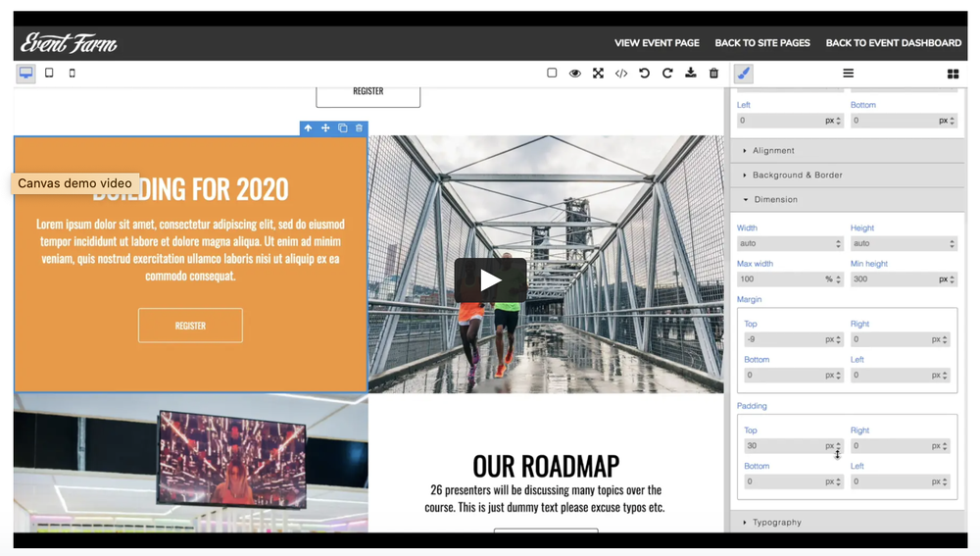Enter fullscreen editor mode

[x=598, y=74]
